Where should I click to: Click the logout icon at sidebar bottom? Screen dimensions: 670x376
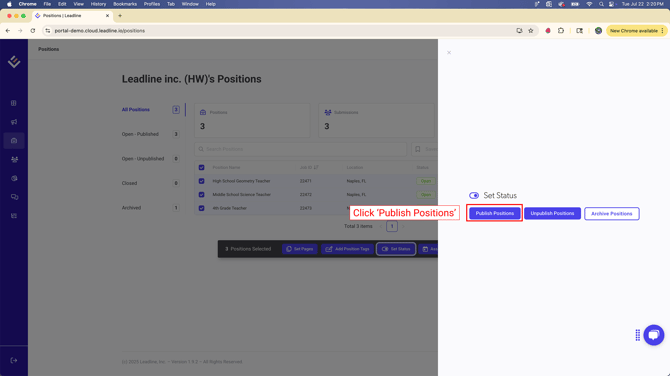pyautogui.click(x=14, y=361)
